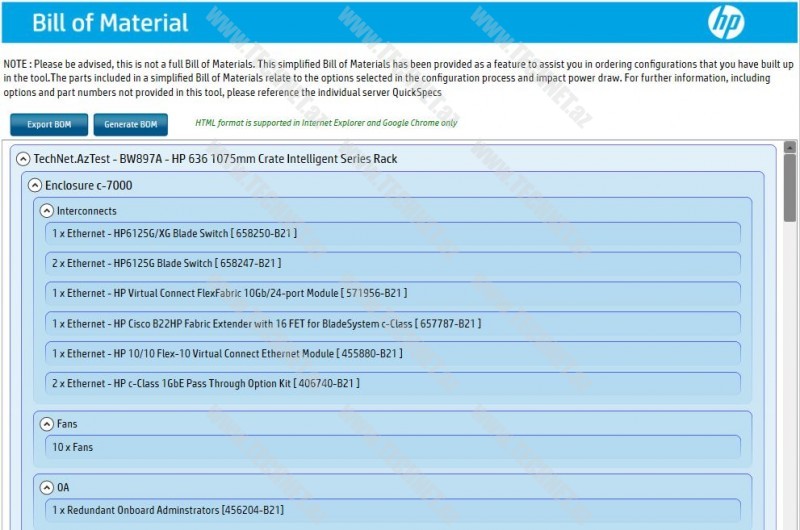The height and width of the screenshot is (530, 800).
Task: Click the Generate BOM button
Action: tap(130, 125)
